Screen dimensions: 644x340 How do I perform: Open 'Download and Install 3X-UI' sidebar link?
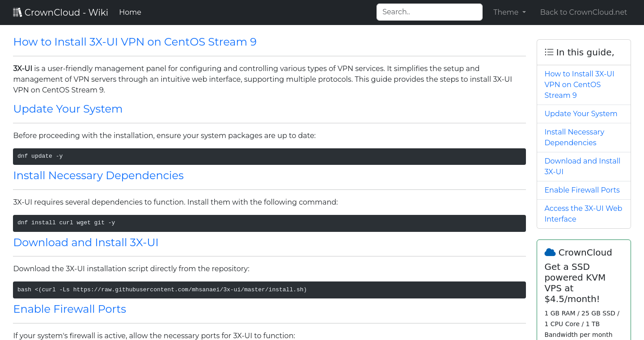[x=582, y=166]
